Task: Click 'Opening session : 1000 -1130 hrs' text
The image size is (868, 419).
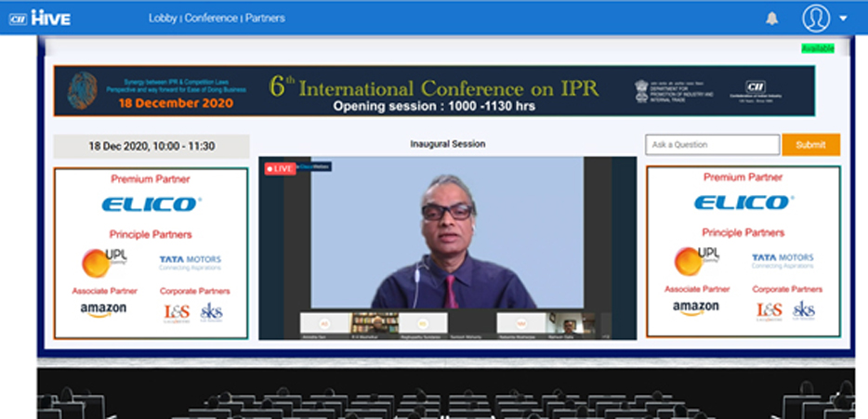Action: 434,106
